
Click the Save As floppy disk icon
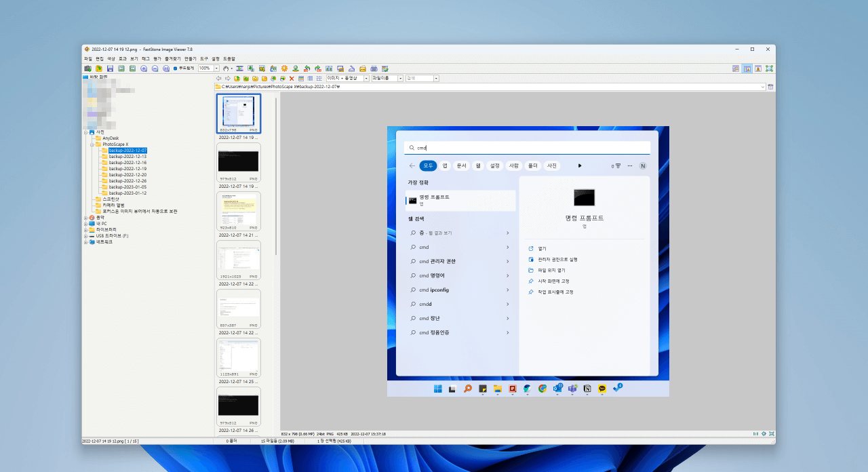pos(110,68)
